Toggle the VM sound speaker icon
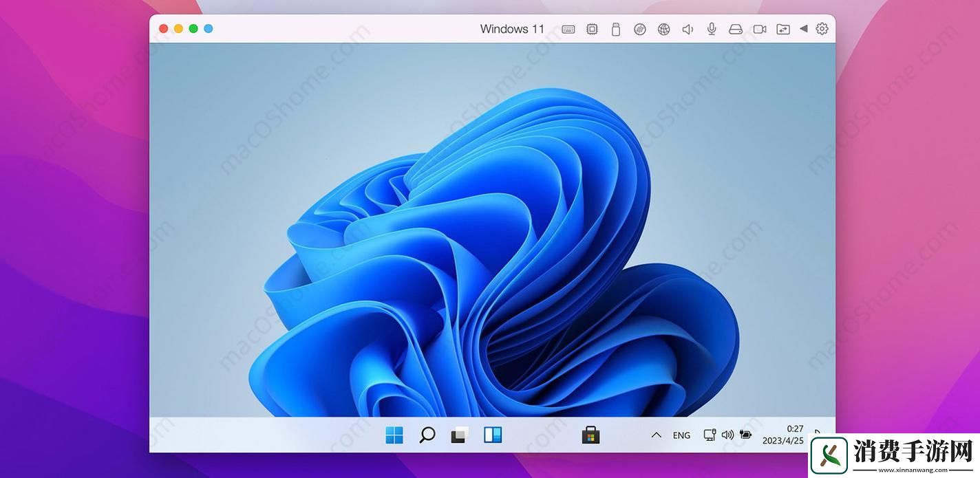The width and height of the screenshot is (980, 478). (688, 29)
